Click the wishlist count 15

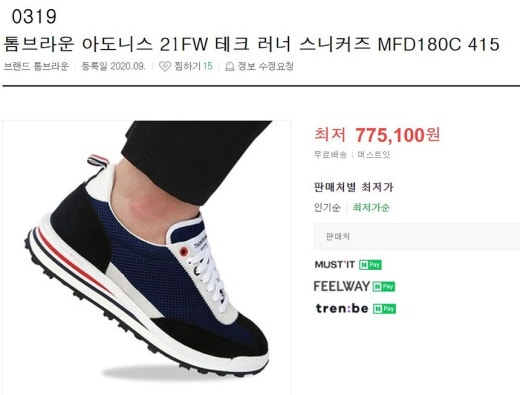pos(208,66)
